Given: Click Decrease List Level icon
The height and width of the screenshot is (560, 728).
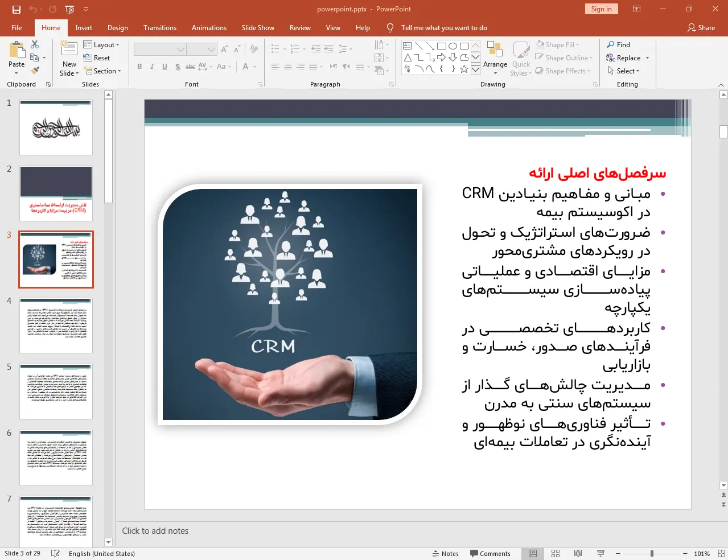Looking at the screenshot, I should tap(316, 50).
